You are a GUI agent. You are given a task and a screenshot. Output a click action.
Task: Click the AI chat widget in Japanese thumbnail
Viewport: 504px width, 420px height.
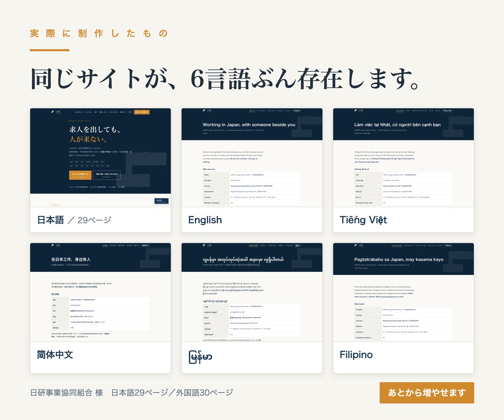click(x=162, y=201)
